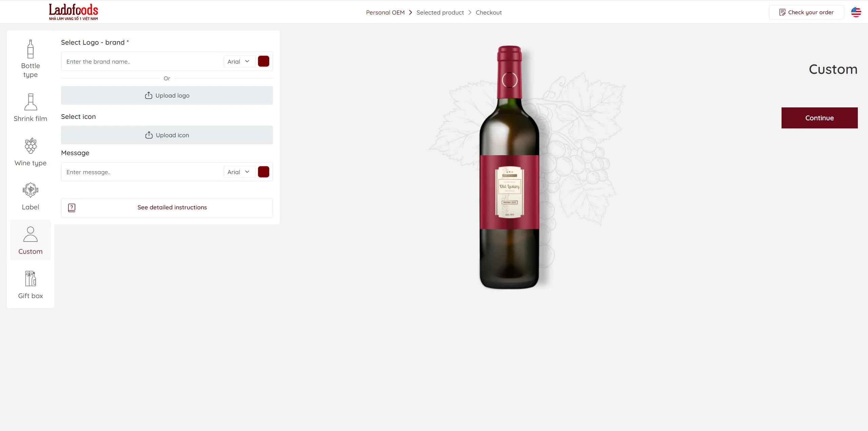This screenshot has height=431, width=868.
Task: Expand the message Arial font dropdown
Action: (x=239, y=172)
